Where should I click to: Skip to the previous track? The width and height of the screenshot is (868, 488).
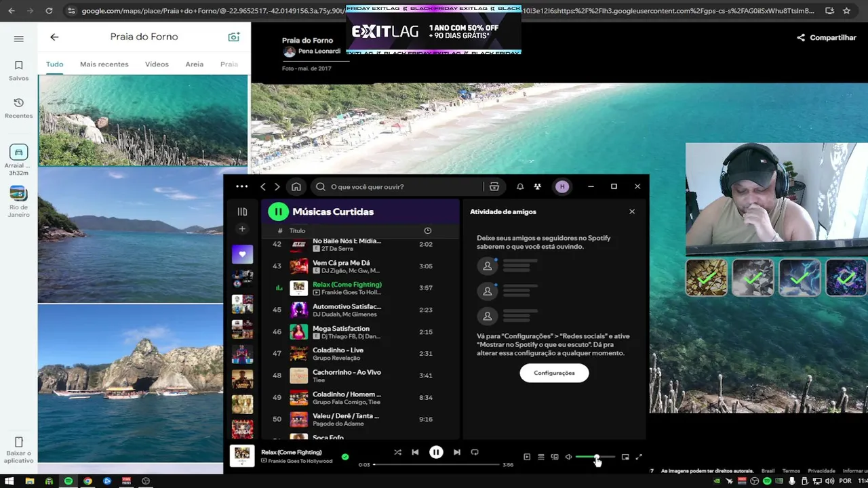point(415,452)
